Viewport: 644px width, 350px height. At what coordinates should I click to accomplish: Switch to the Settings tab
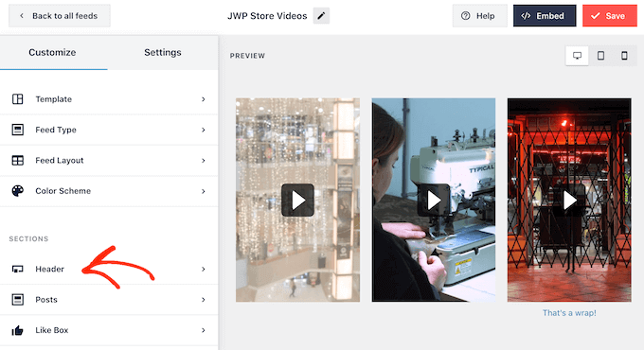tap(163, 53)
